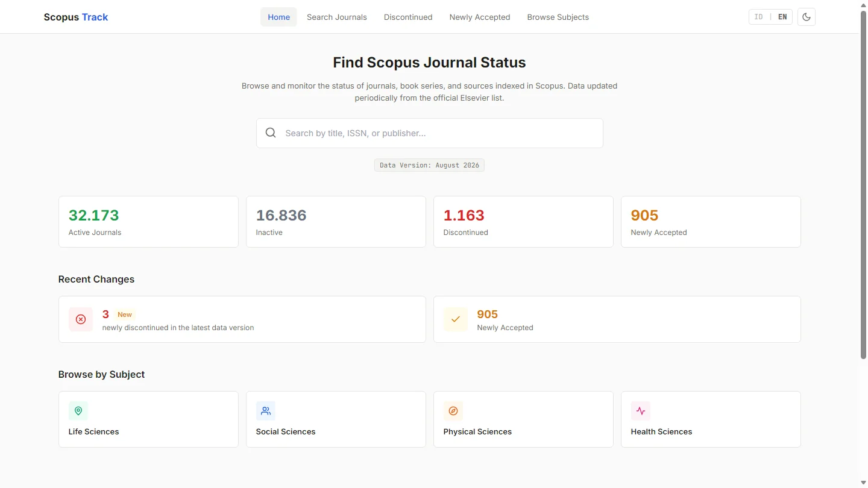Click the red X discontinued icon

point(81,319)
